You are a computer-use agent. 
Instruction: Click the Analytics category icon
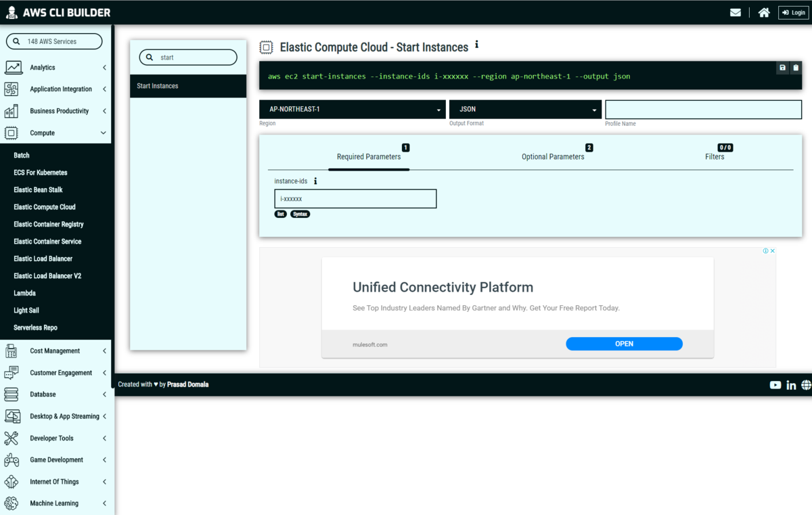[x=13, y=68]
